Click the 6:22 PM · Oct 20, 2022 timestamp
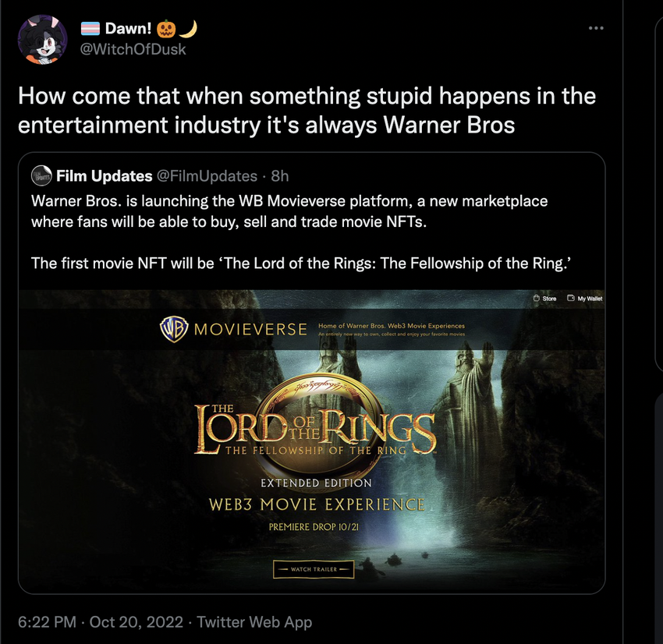Image resolution: width=663 pixels, height=644 pixels. pos(101,622)
